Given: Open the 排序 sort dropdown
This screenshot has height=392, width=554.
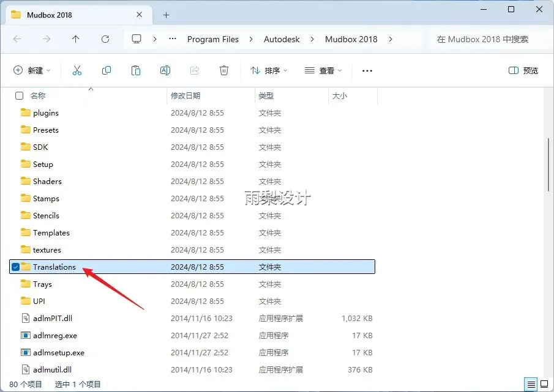Looking at the screenshot, I should tap(269, 70).
